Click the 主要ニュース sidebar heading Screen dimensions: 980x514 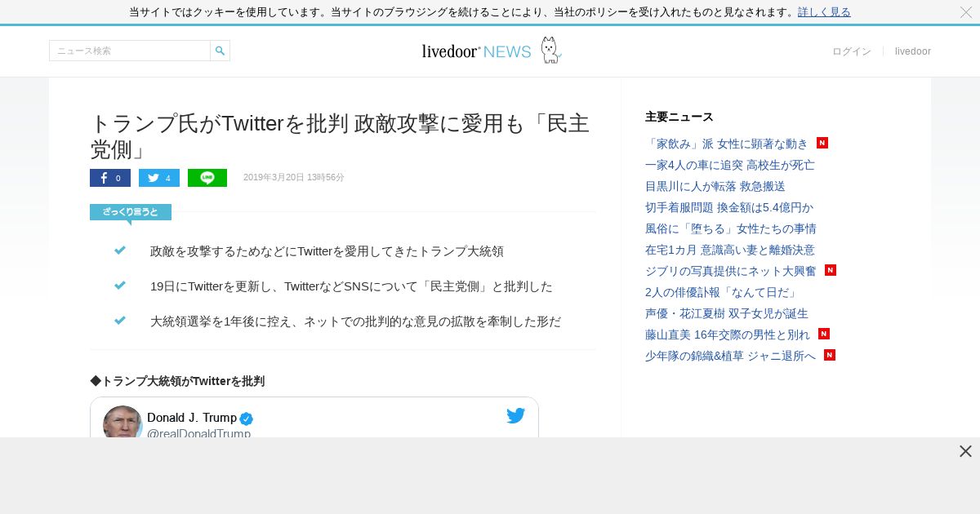(x=679, y=117)
